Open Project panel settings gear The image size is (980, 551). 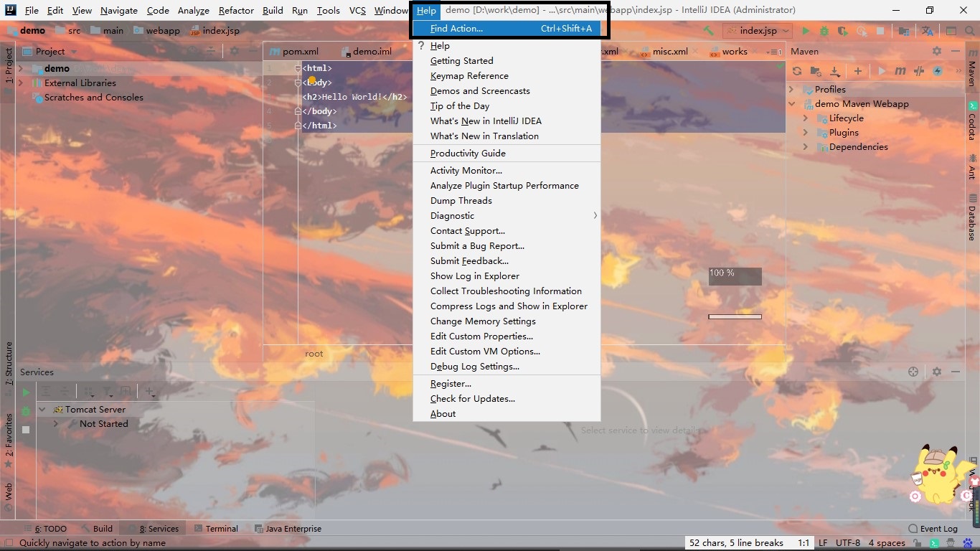(x=234, y=51)
